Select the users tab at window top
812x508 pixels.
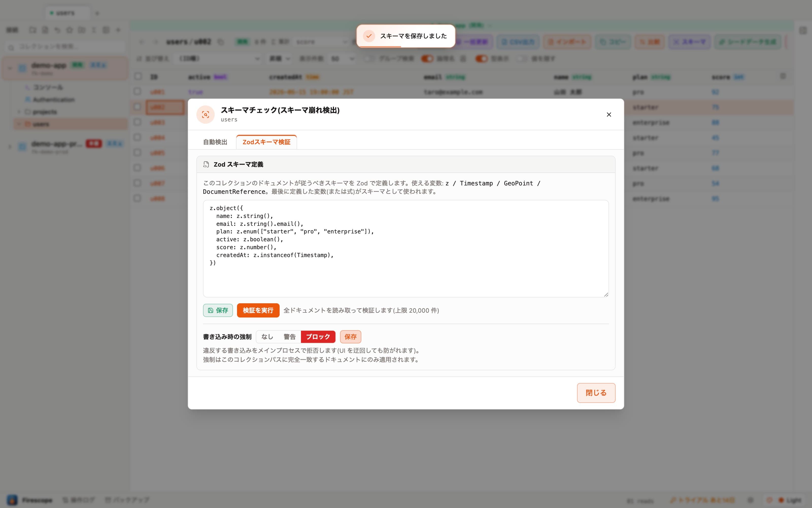tap(67, 13)
